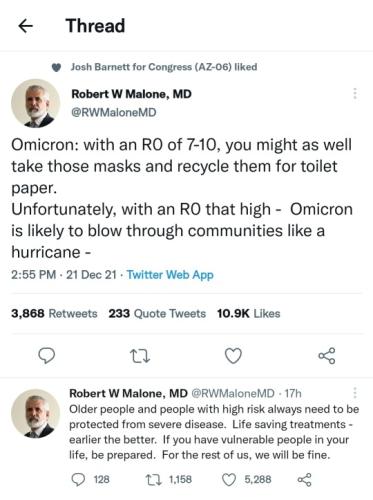Open Robert W Malone avatar on main tweet

(x=36, y=103)
